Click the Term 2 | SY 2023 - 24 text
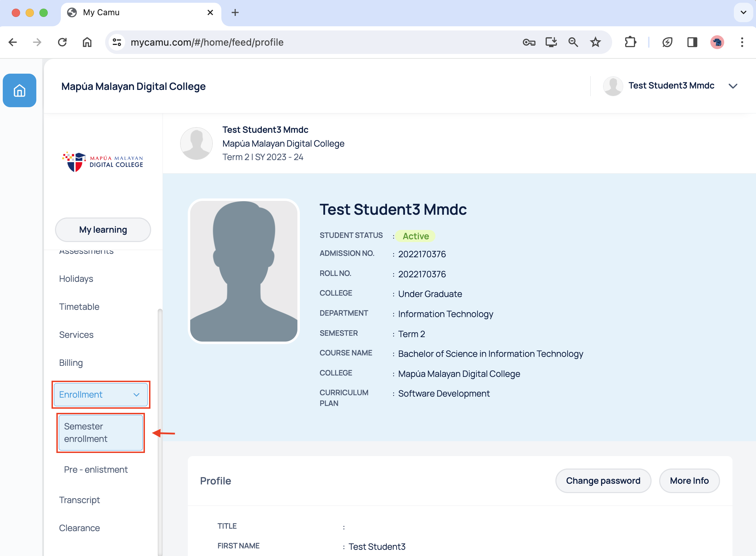756x556 pixels. (263, 157)
